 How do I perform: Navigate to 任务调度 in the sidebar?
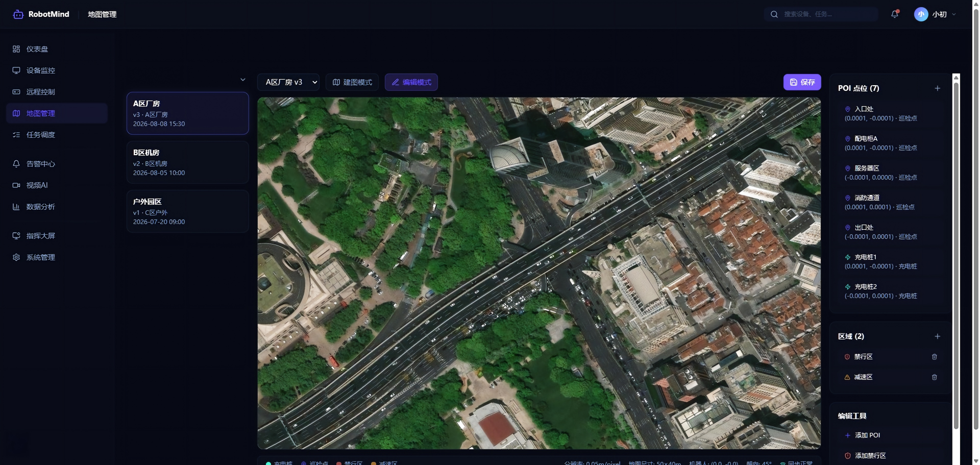click(x=57, y=135)
